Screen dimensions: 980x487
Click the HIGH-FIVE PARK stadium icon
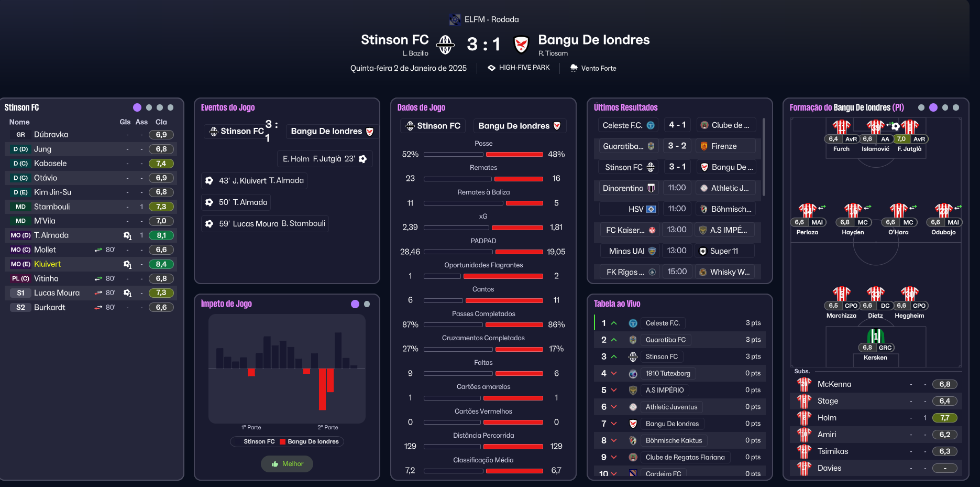[x=491, y=68]
